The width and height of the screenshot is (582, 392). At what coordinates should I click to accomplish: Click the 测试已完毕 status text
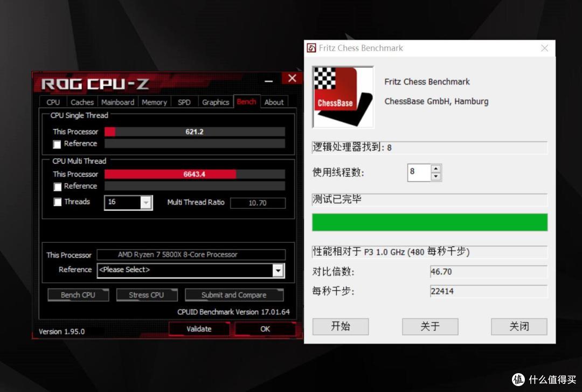coord(337,200)
